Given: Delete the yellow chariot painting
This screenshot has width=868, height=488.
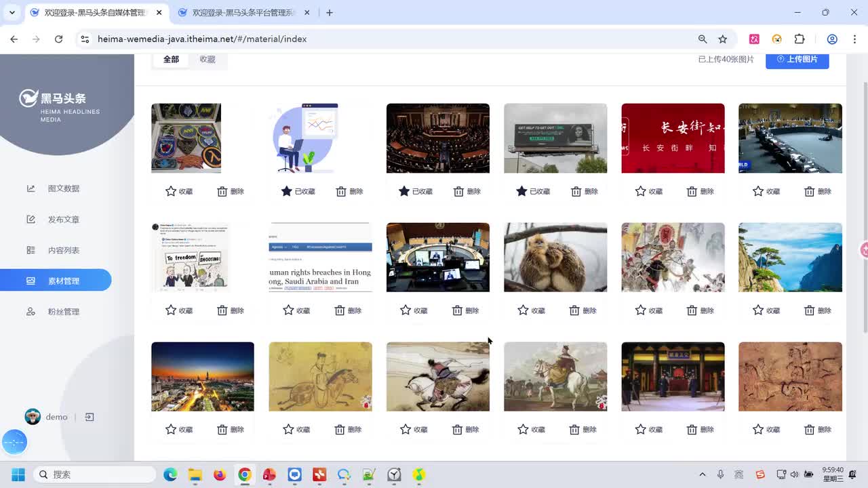Looking at the screenshot, I should coord(348,430).
